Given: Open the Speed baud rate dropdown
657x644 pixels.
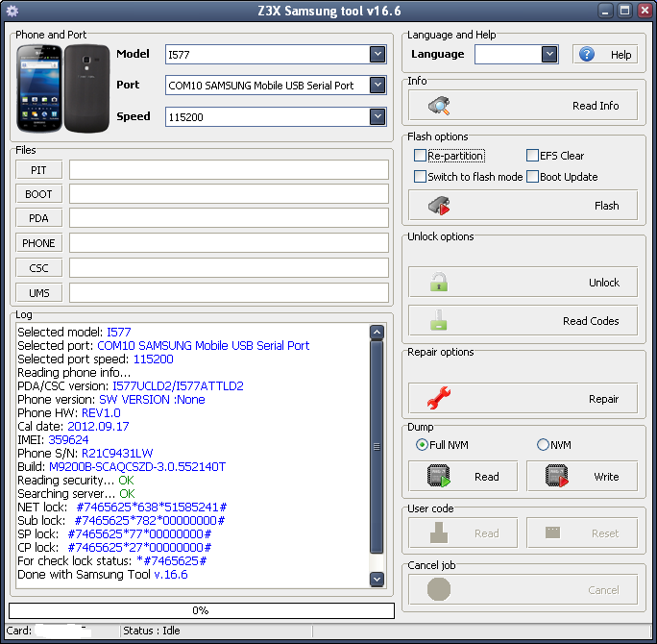Looking at the screenshot, I should (377, 116).
